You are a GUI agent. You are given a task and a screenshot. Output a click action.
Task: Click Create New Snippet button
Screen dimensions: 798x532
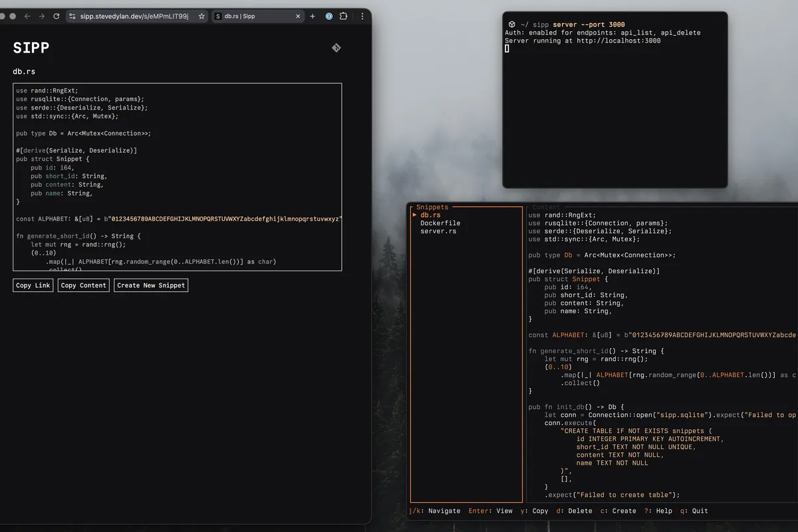click(x=151, y=285)
